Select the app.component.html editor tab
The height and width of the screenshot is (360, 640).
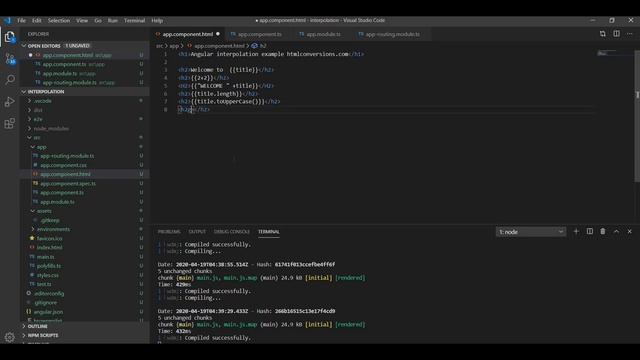(188, 34)
